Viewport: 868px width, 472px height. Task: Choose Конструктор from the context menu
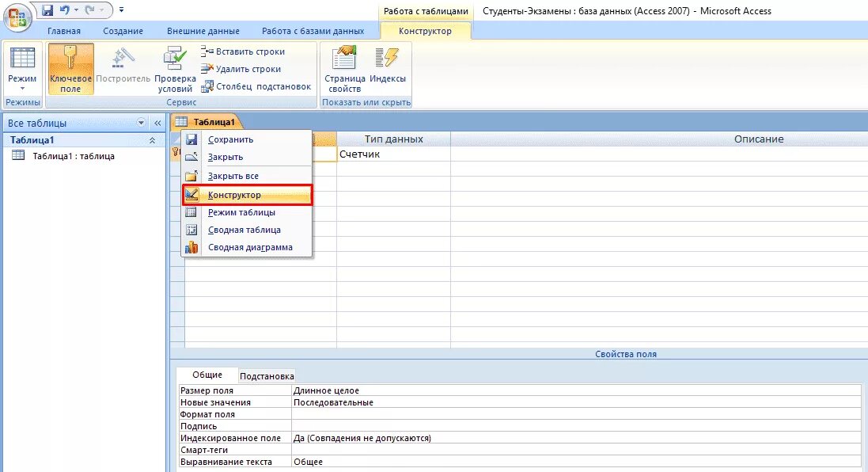tap(248, 195)
